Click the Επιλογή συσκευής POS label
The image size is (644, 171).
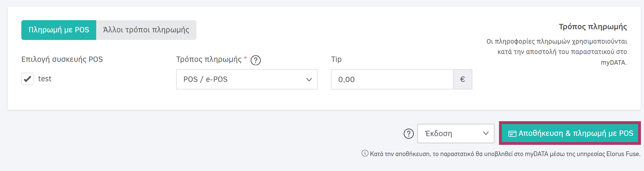(62, 59)
